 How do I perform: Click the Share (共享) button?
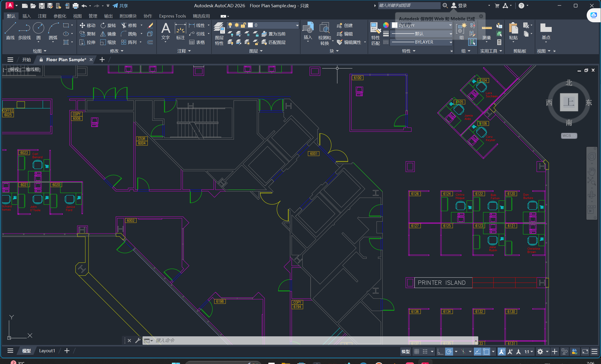120,5
